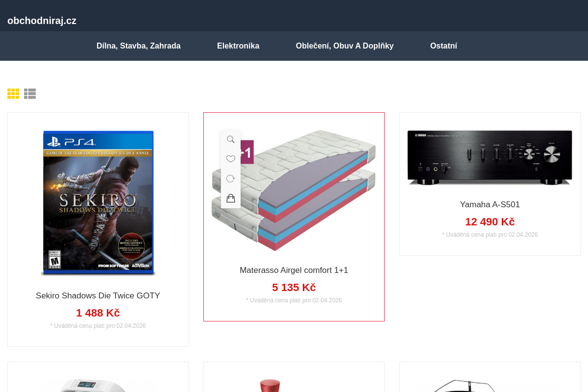This screenshot has height=392, width=588.
Task: Add mattress to wishlist heart icon
Action: point(231,159)
